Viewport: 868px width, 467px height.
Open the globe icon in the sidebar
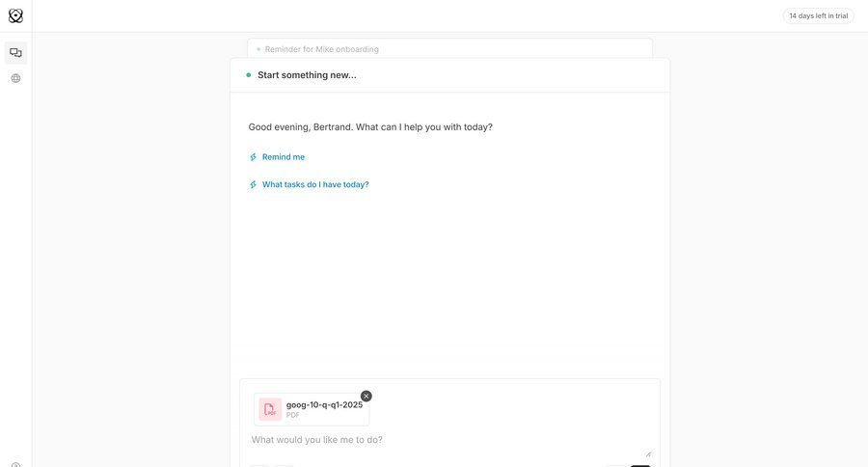point(15,78)
